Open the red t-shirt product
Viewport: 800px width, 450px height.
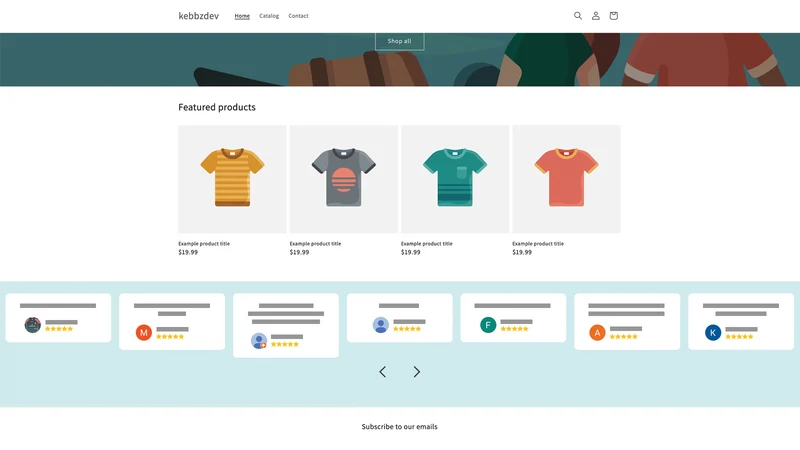pyautogui.click(x=566, y=179)
